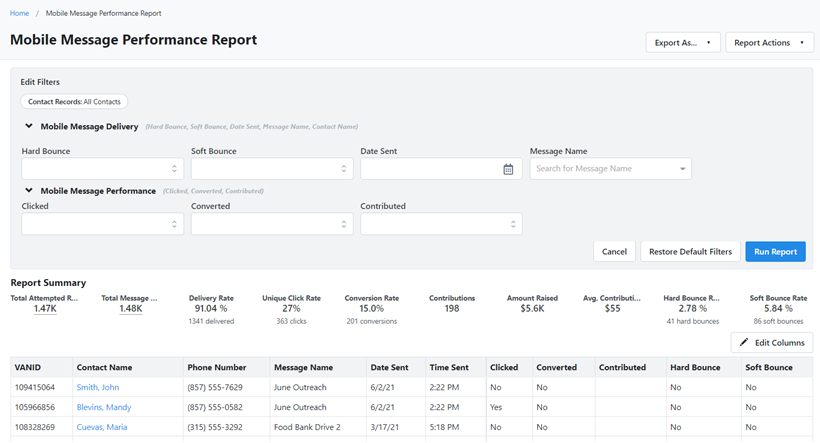Open contact Smith, John

[x=98, y=387]
